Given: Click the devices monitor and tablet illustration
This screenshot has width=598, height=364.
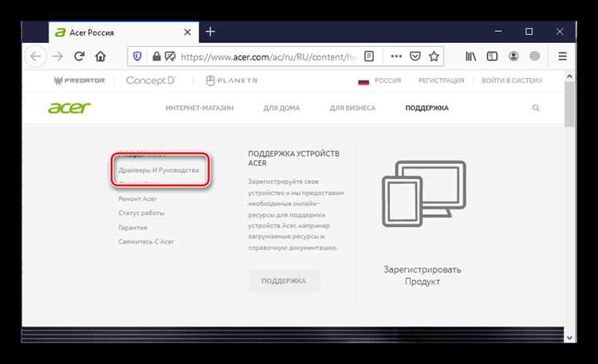Looking at the screenshot, I should pos(423,194).
